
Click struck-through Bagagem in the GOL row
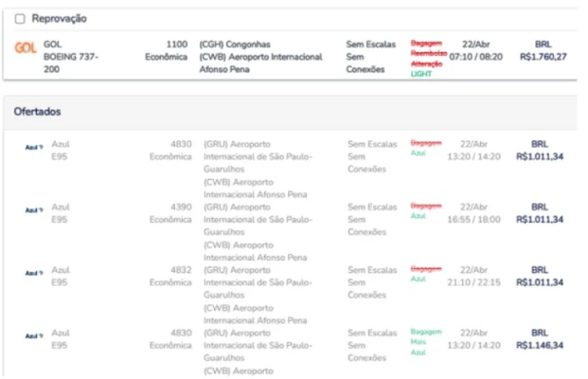coord(426,44)
